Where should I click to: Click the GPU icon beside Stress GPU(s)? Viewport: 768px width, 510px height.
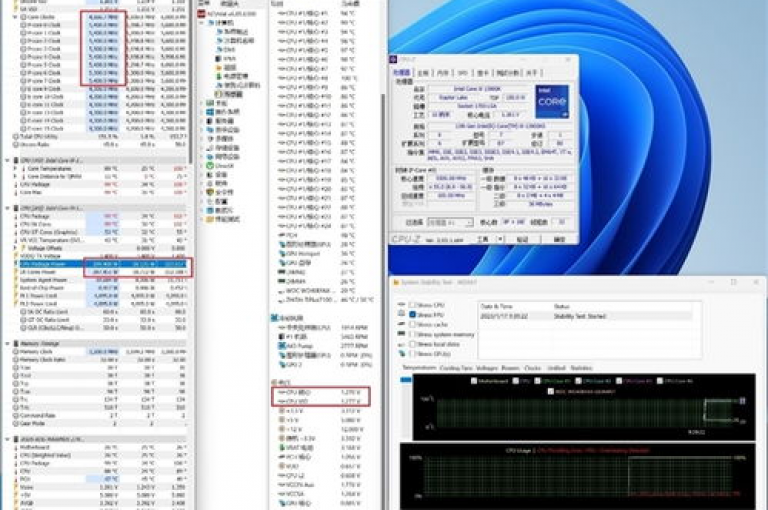click(x=402, y=354)
